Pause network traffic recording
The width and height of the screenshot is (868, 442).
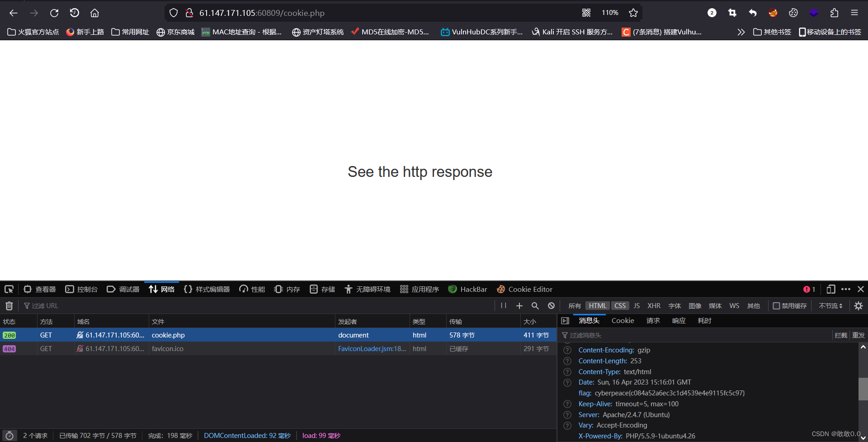click(503, 305)
